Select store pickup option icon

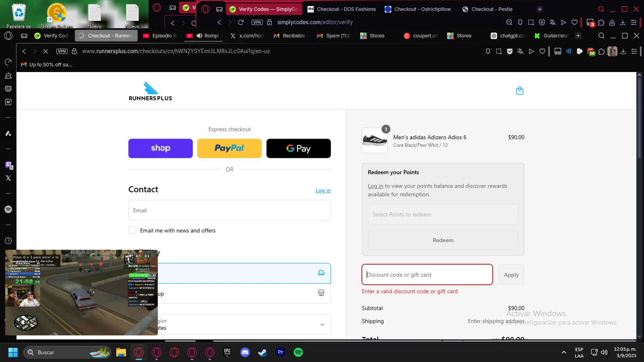tap(321, 293)
